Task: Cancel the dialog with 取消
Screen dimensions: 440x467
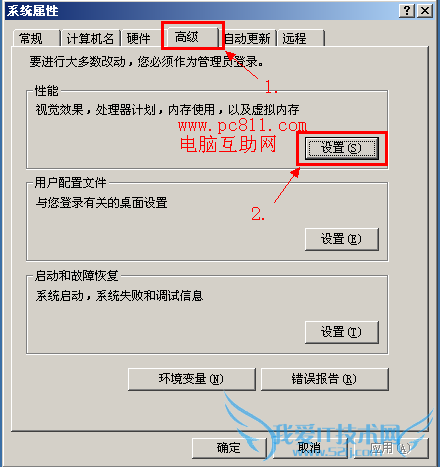Action: (x=310, y=448)
